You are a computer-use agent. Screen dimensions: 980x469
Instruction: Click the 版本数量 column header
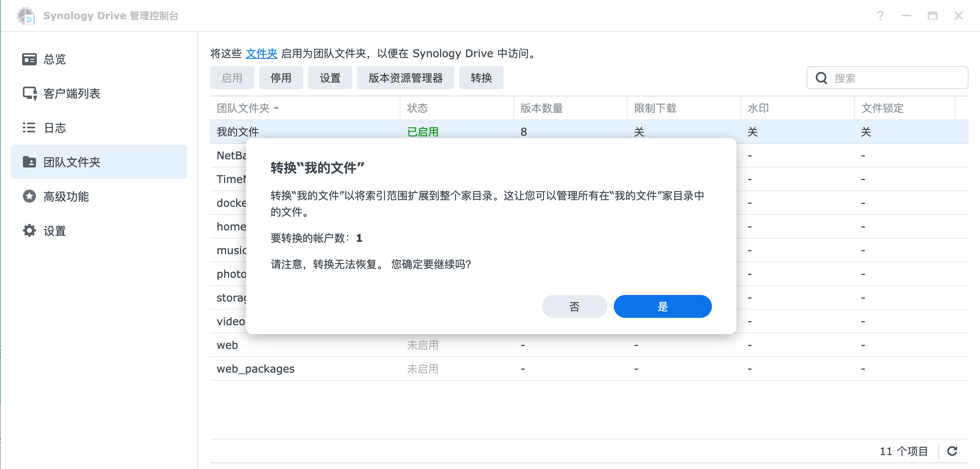pos(541,108)
